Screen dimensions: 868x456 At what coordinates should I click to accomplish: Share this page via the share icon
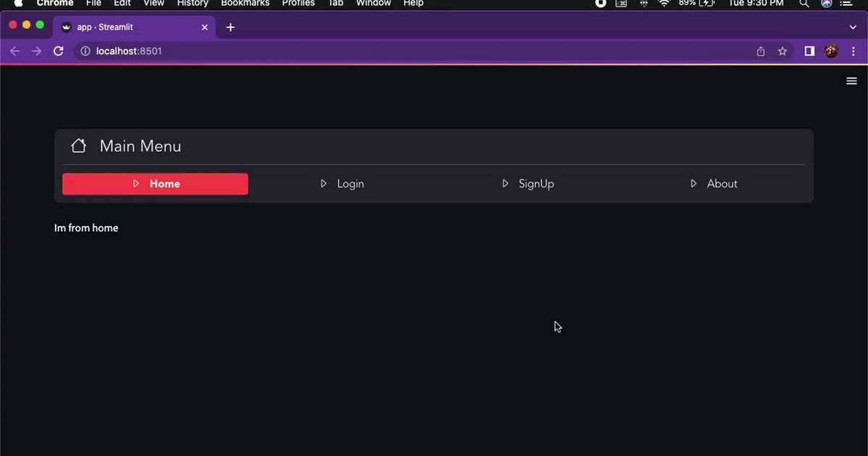click(x=761, y=51)
